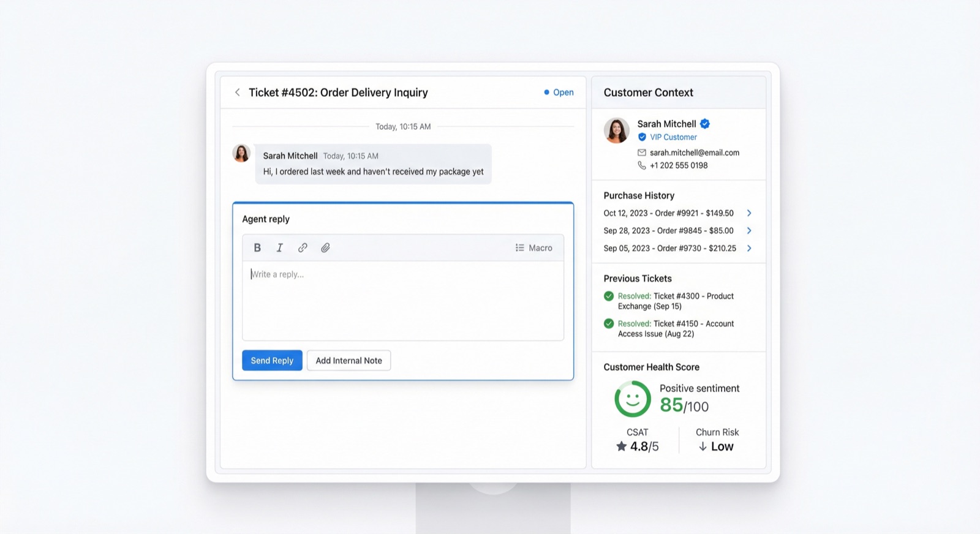Click the blue verified badge next to Sarah Mitchell
This screenshot has width=980, height=534.
coord(705,124)
